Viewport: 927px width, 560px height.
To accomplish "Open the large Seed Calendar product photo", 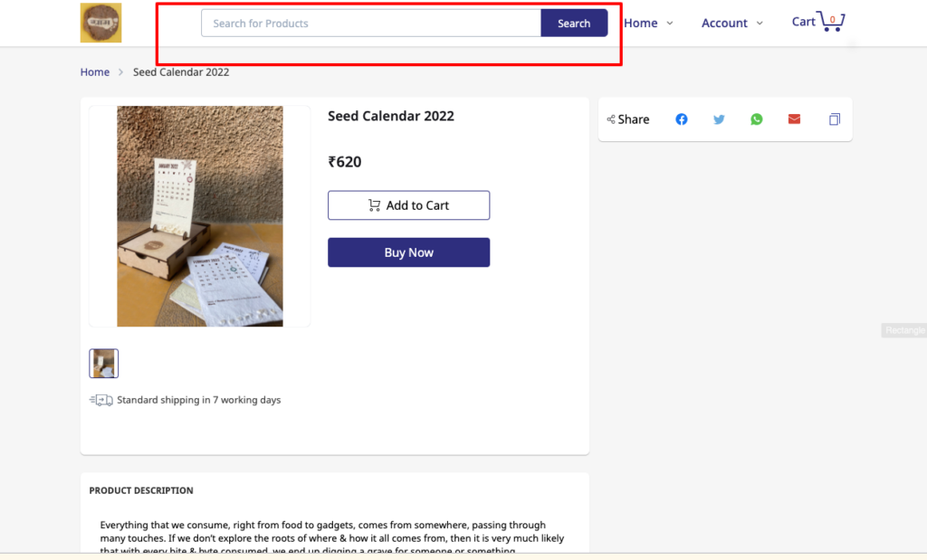I will (x=200, y=216).
